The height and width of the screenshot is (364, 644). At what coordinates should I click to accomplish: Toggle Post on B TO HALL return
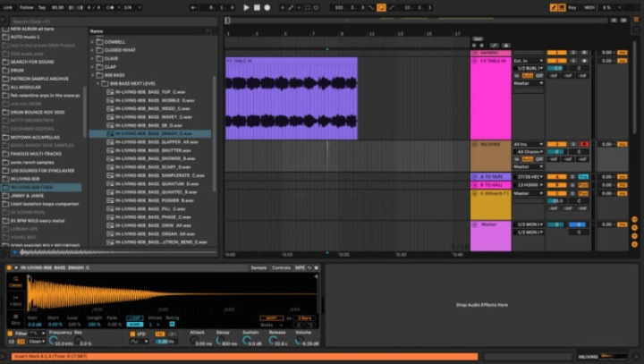(583, 185)
